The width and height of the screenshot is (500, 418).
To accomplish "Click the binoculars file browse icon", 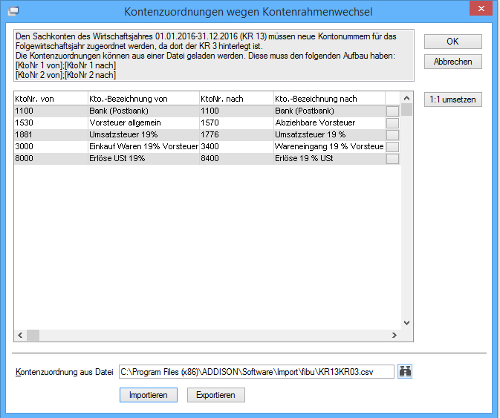I will click(x=405, y=371).
